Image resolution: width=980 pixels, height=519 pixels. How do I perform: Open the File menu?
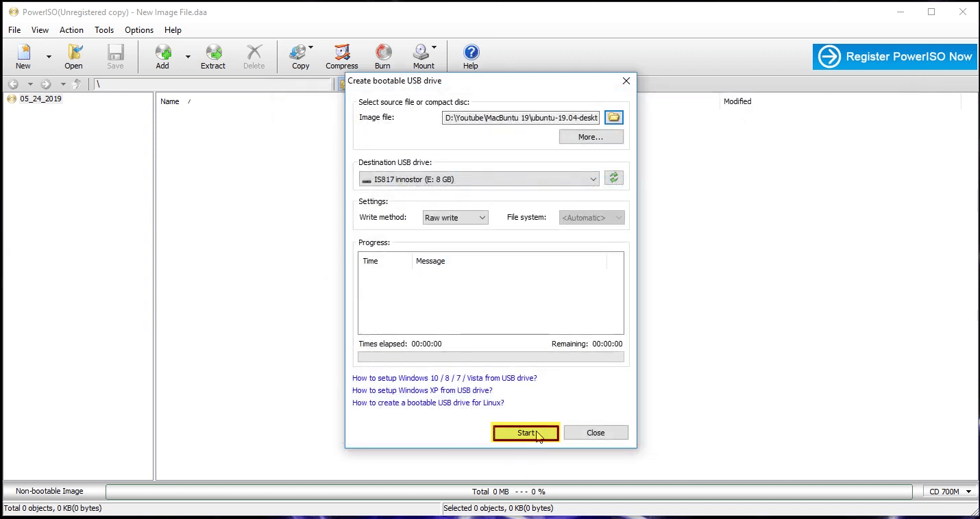click(x=14, y=30)
